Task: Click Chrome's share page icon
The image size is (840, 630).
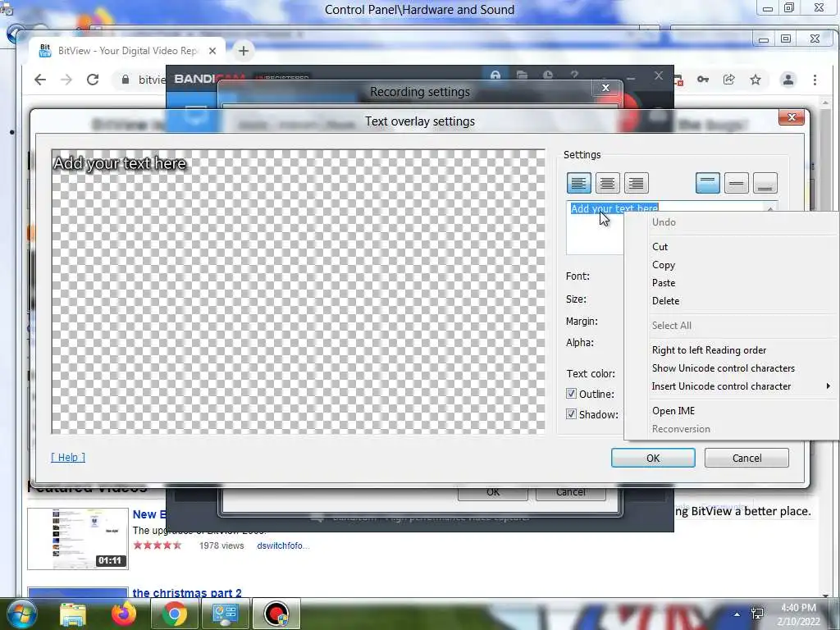Action: pos(729,80)
